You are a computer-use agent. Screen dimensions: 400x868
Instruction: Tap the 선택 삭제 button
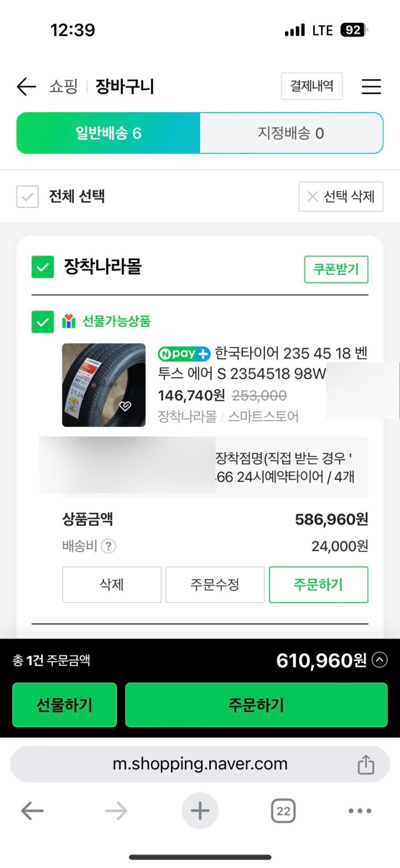point(341,197)
